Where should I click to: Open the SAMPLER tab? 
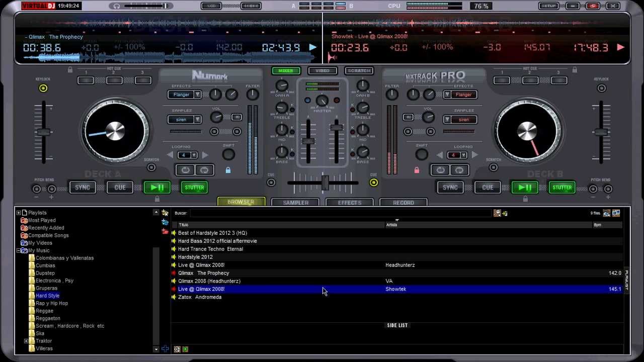[x=296, y=202]
